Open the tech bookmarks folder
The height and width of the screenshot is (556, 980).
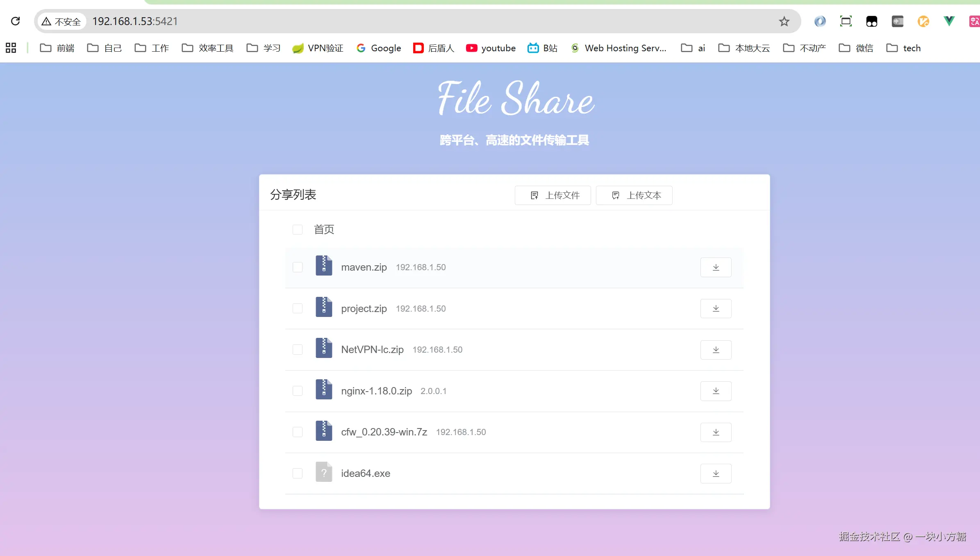[x=903, y=48]
